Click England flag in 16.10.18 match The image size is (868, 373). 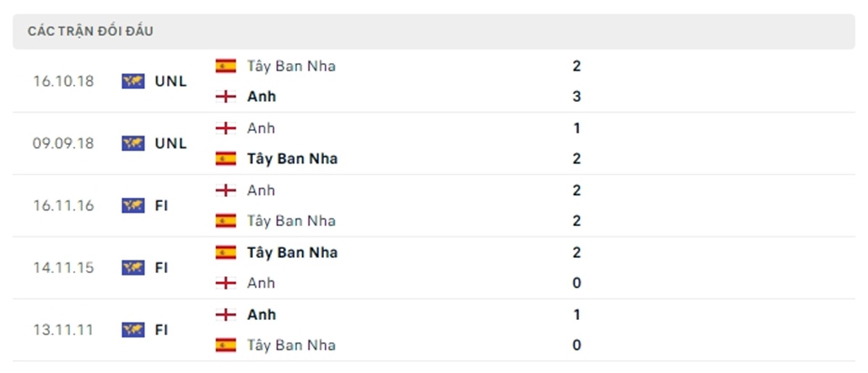click(x=226, y=96)
